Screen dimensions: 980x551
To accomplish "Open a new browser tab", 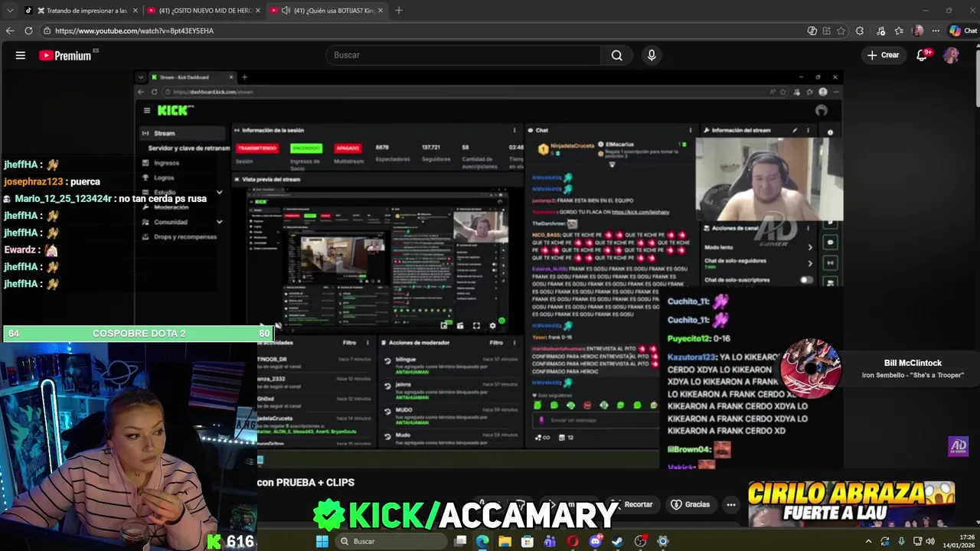I will [399, 11].
